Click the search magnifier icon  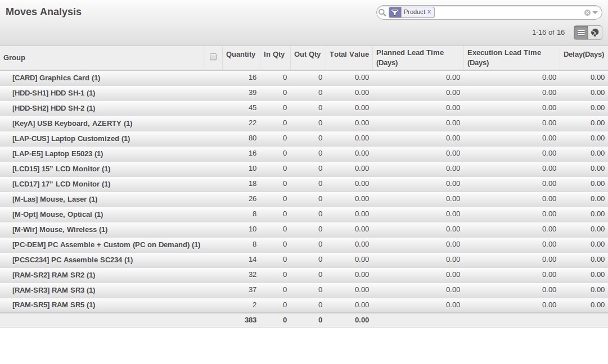pos(382,12)
